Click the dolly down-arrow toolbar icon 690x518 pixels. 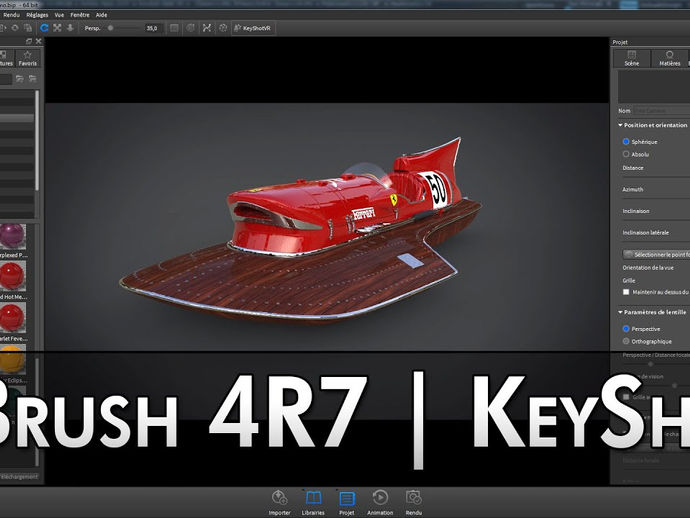point(70,28)
